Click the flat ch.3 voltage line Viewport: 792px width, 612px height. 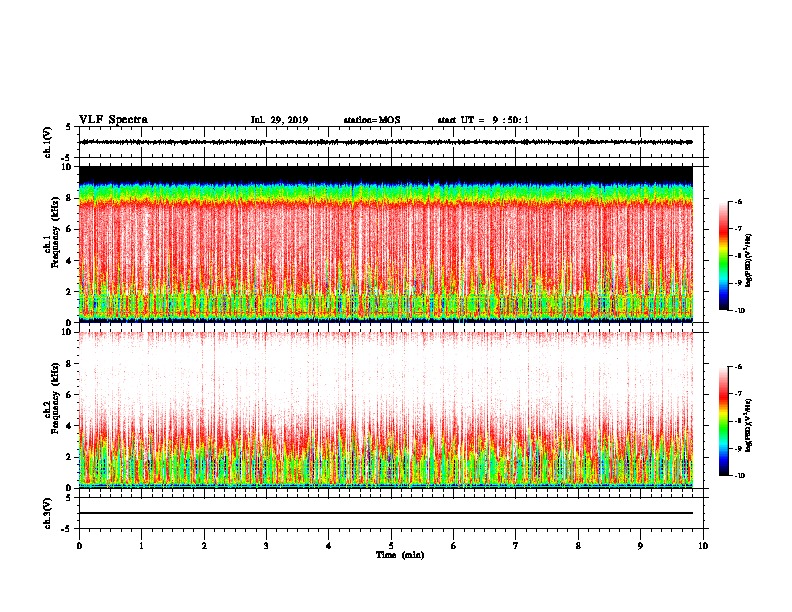pos(386,513)
